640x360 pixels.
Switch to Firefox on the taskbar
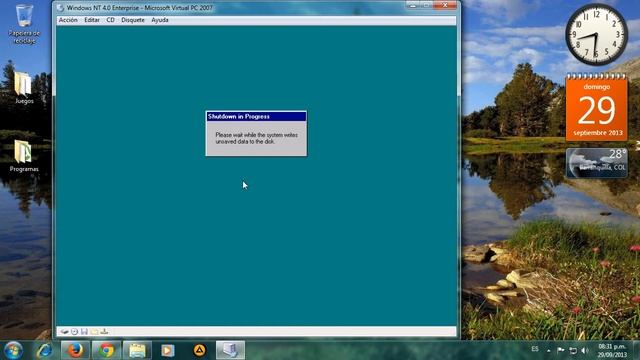coord(75,350)
